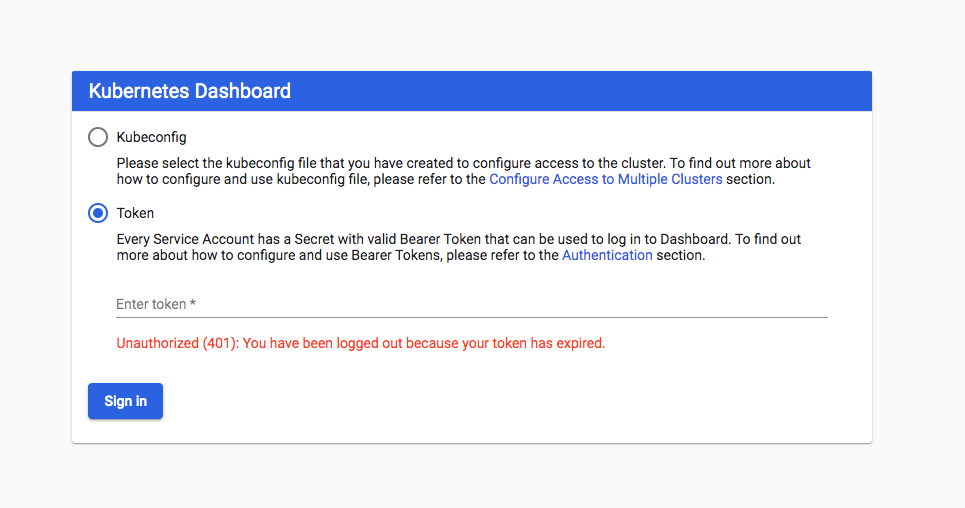The width and height of the screenshot is (965, 508).
Task: Select the Token radio button circle
Action: 98,213
